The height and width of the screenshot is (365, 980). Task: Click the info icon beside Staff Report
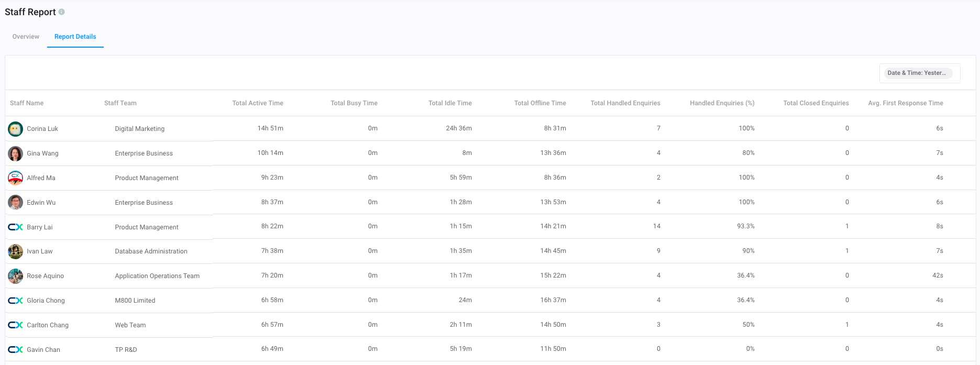(62, 12)
